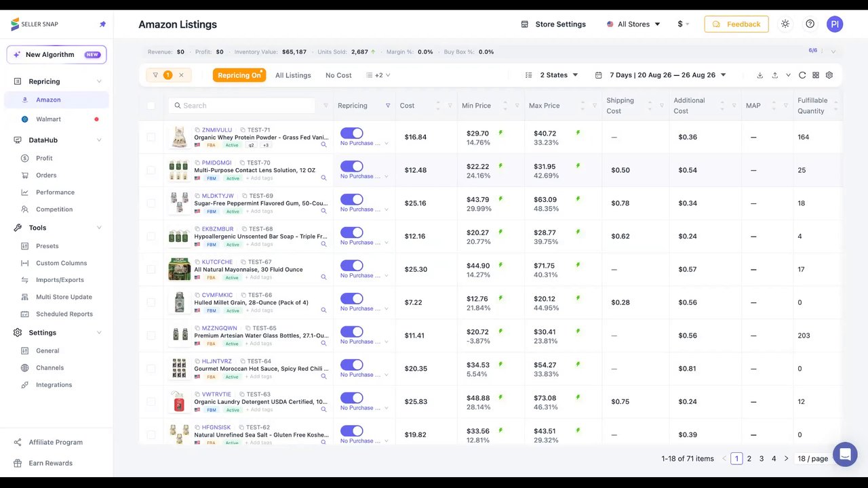Click the refresh listings icon
The height and width of the screenshot is (488, 868).
coord(802,75)
